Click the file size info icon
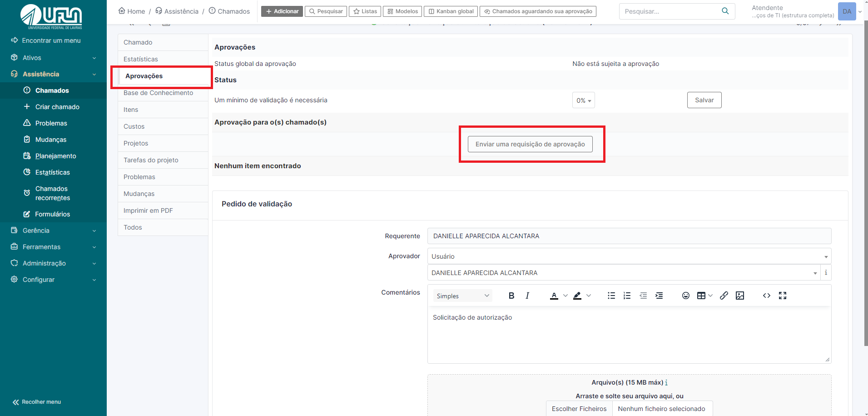 tap(666, 382)
